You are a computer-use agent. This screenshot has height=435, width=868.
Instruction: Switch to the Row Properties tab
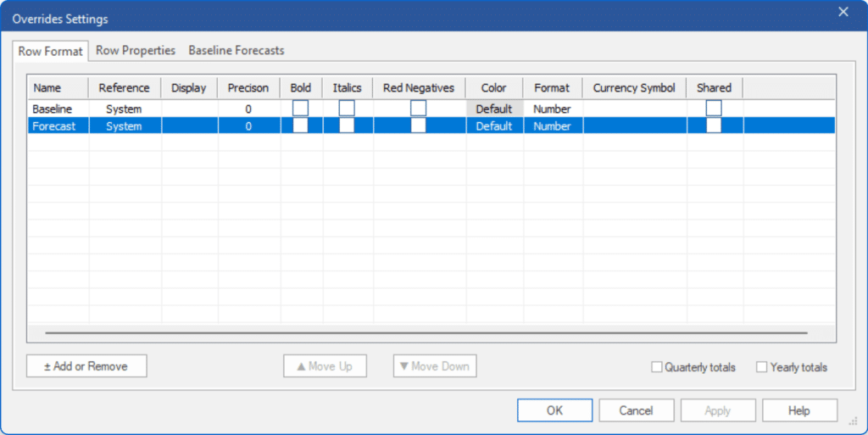(x=136, y=51)
